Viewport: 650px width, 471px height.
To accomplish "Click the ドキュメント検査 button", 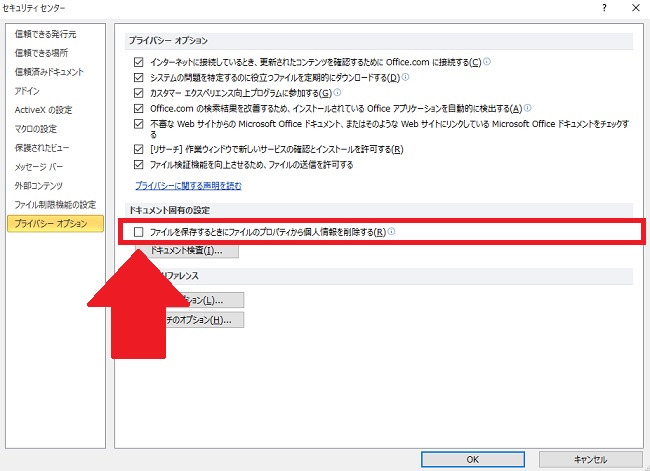I will [x=187, y=250].
